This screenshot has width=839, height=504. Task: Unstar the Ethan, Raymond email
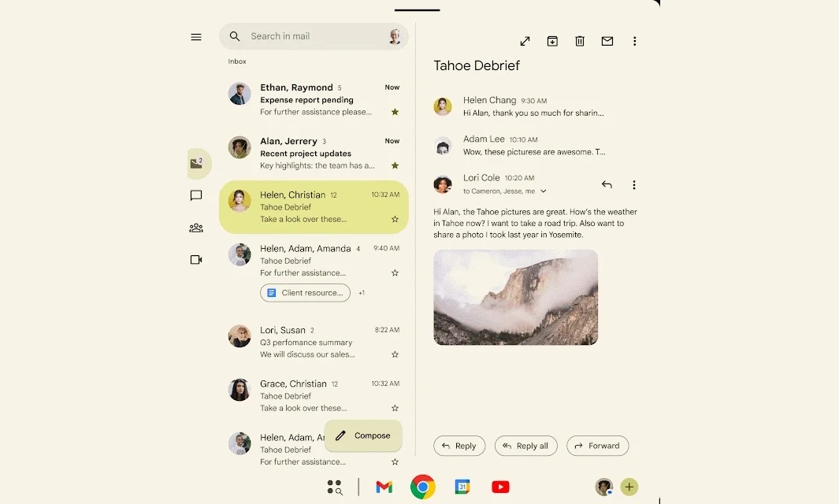[395, 112]
